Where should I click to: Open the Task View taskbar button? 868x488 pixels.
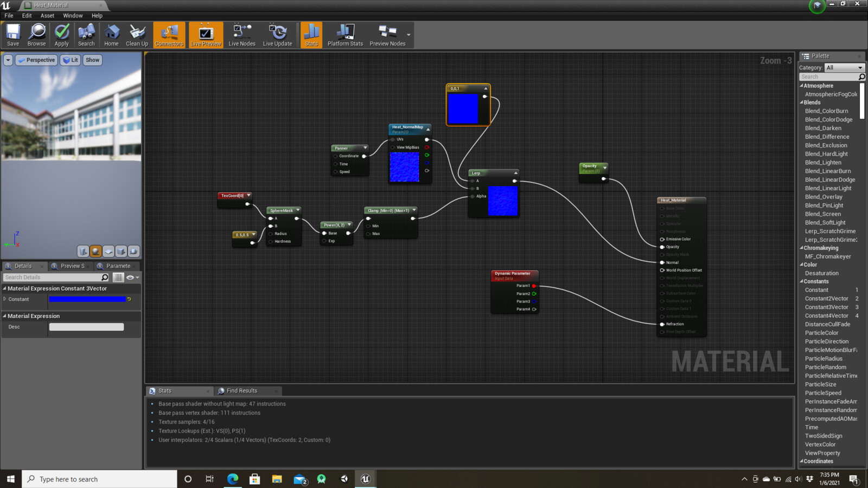[209, 479]
